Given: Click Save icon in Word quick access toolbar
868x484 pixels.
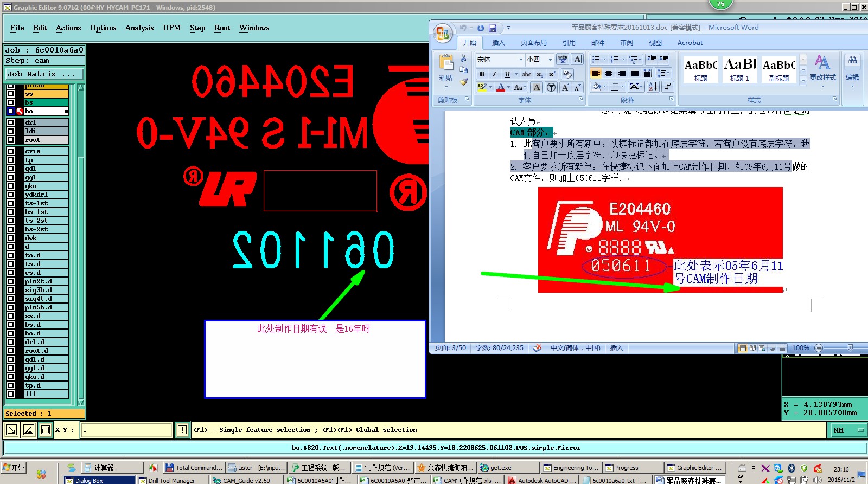Looking at the screenshot, I should pos(493,28).
